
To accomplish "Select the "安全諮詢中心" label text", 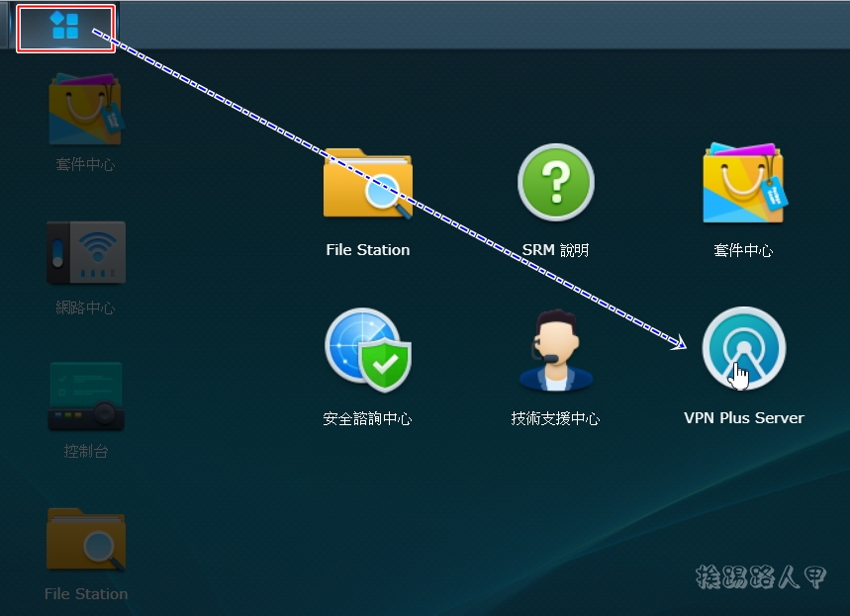I will tap(367, 419).
